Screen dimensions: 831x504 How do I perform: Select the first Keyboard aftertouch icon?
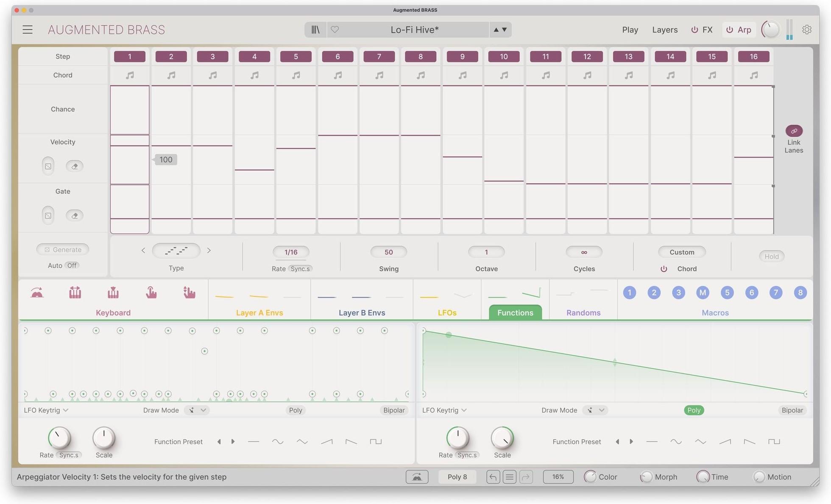151,292
